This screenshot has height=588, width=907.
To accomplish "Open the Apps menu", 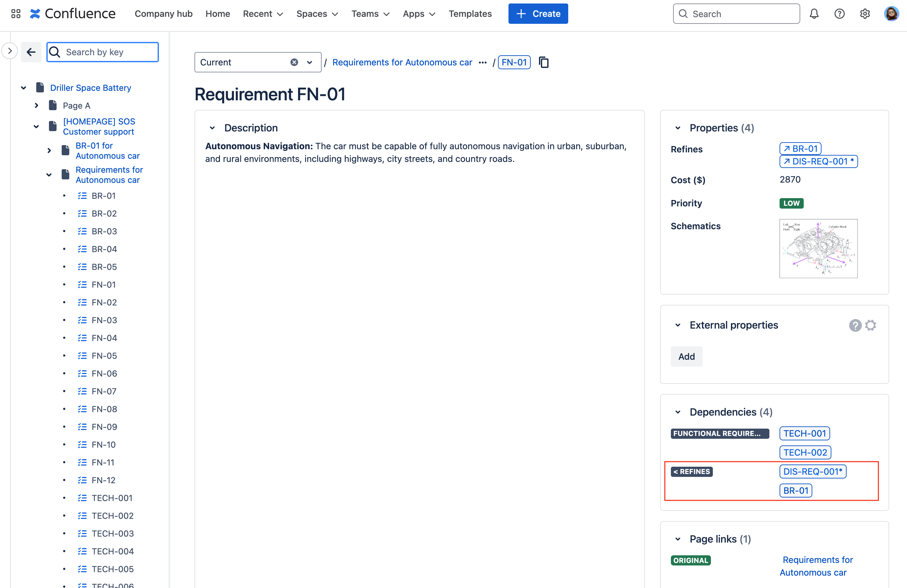I will (419, 13).
